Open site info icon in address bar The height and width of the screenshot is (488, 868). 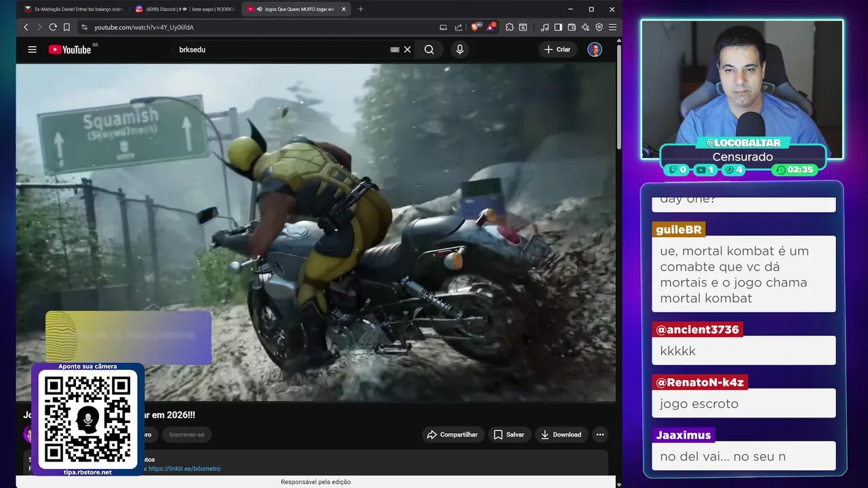84,27
